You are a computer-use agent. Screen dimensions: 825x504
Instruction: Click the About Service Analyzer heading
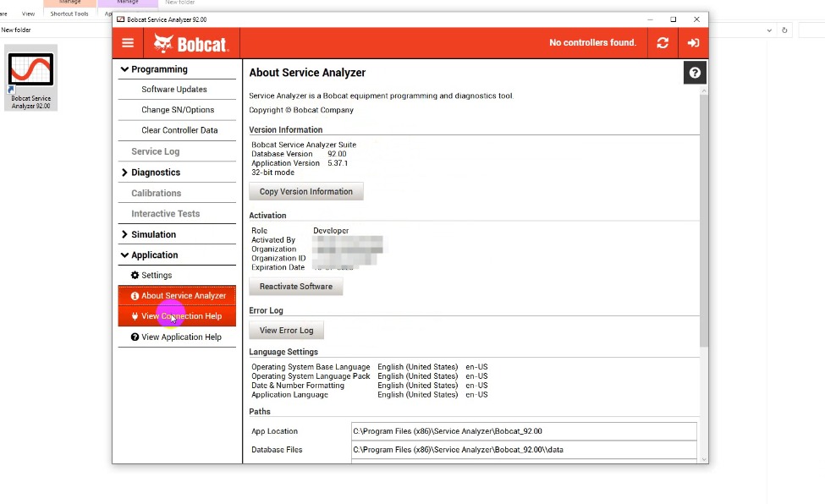click(307, 73)
